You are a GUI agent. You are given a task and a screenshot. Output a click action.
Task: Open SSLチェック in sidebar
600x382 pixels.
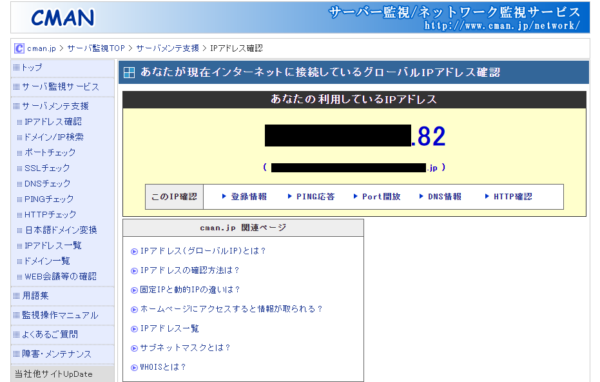point(47,168)
